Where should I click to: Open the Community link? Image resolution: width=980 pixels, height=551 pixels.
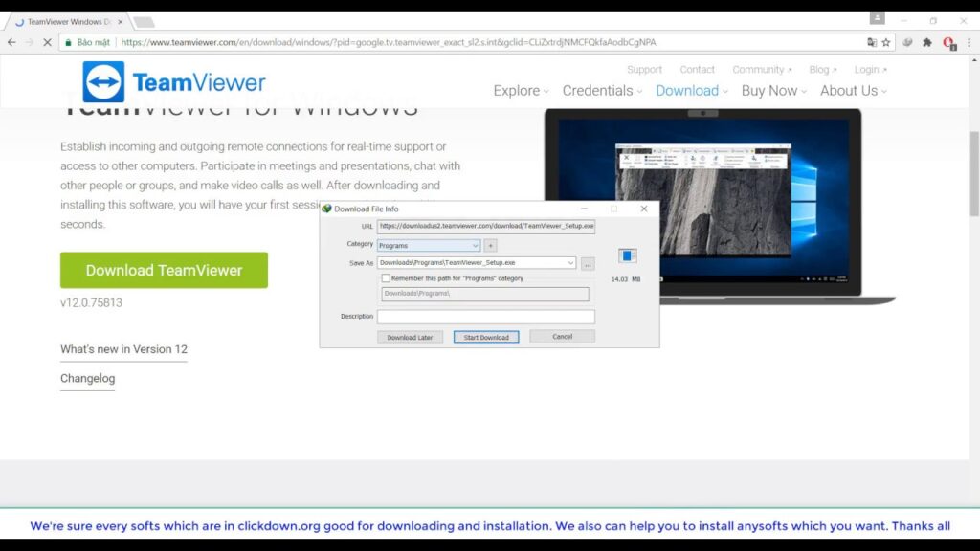(x=762, y=69)
